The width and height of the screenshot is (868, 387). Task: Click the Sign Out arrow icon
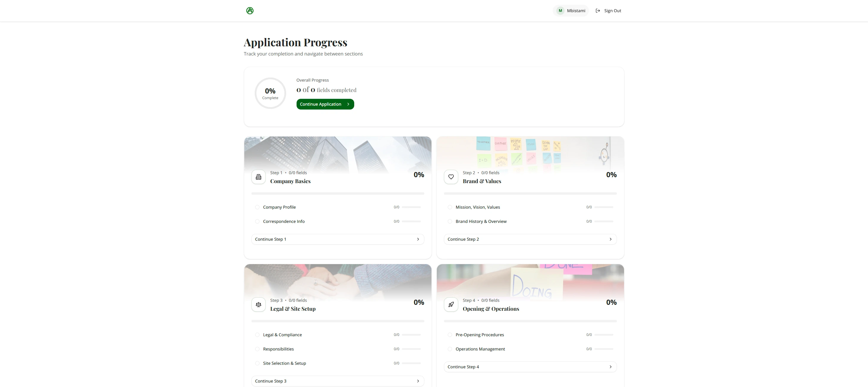click(598, 11)
